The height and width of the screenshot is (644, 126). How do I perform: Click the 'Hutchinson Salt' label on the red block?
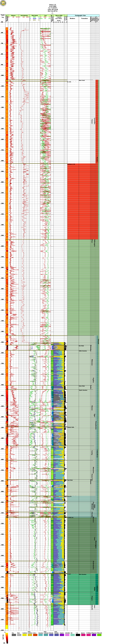(71, 164)
